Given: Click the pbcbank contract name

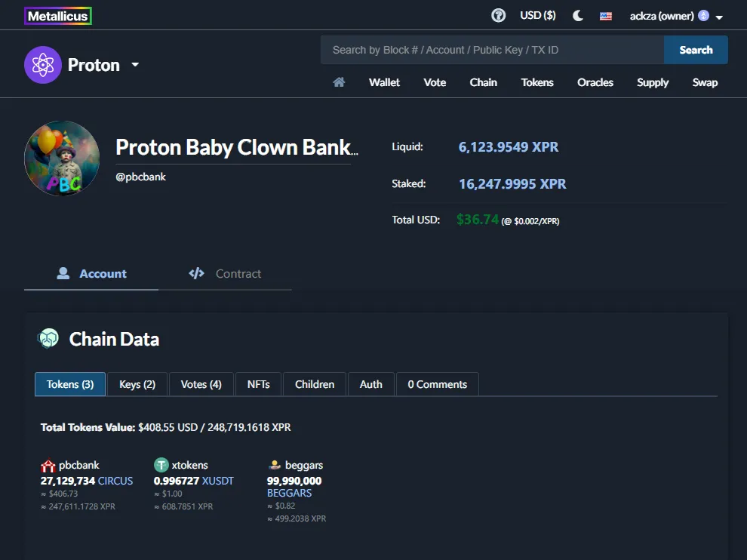Looking at the screenshot, I should (79, 465).
